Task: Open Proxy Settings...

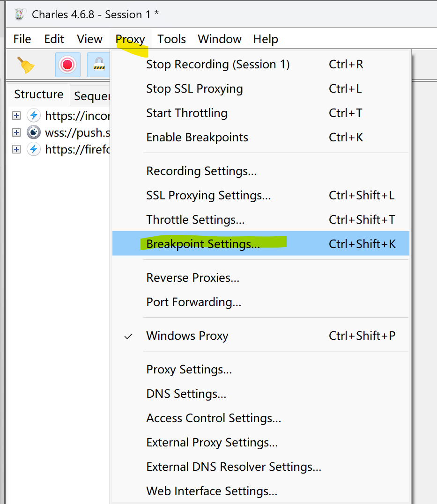Action: coord(261,370)
